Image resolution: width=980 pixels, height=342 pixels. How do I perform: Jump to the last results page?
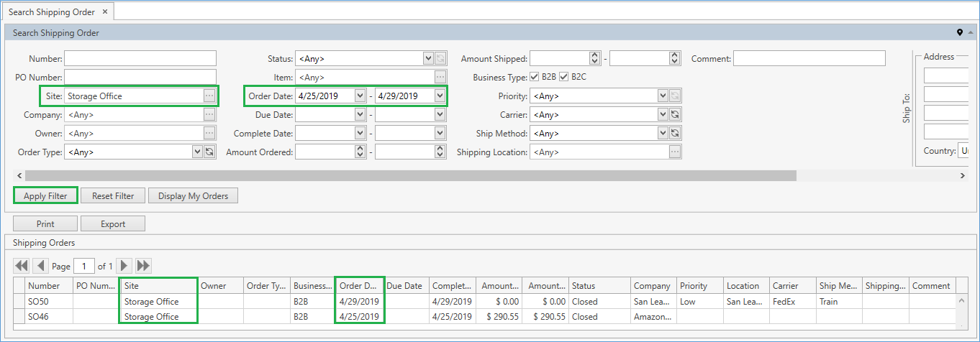[x=143, y=266]
